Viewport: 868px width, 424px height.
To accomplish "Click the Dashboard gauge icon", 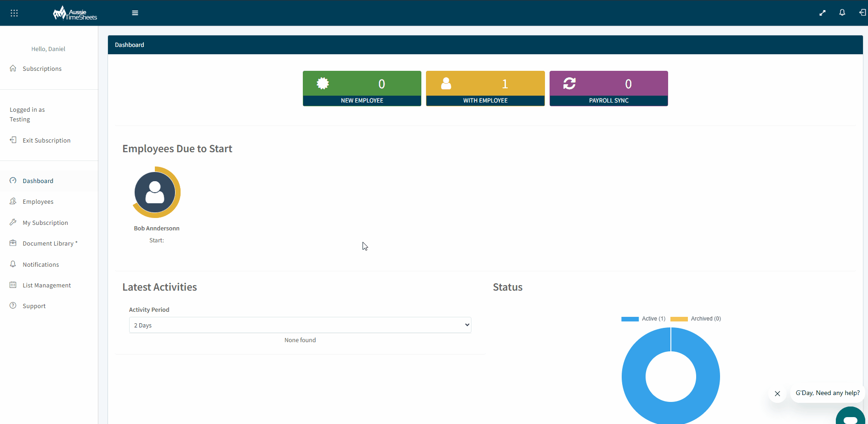I will (13, 180).
